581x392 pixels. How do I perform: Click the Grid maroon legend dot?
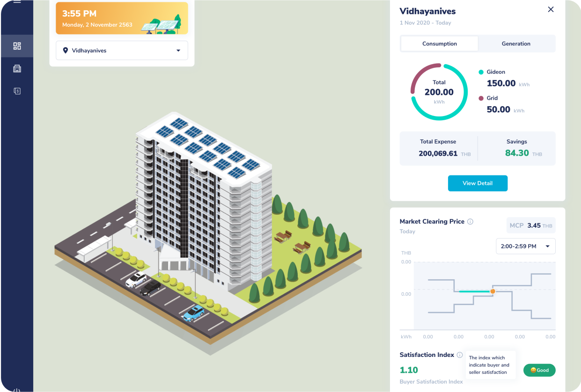(x=481, y=98)
